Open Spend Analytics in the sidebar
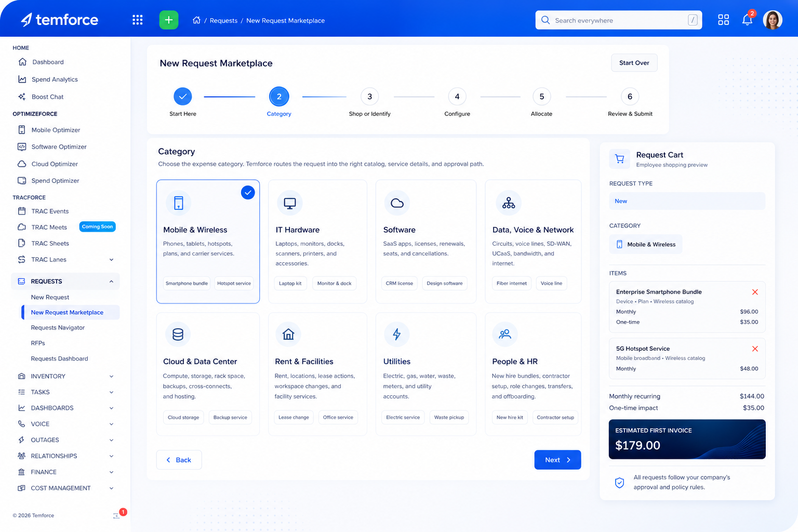This screenshot has width=798, height=532. 55,79
